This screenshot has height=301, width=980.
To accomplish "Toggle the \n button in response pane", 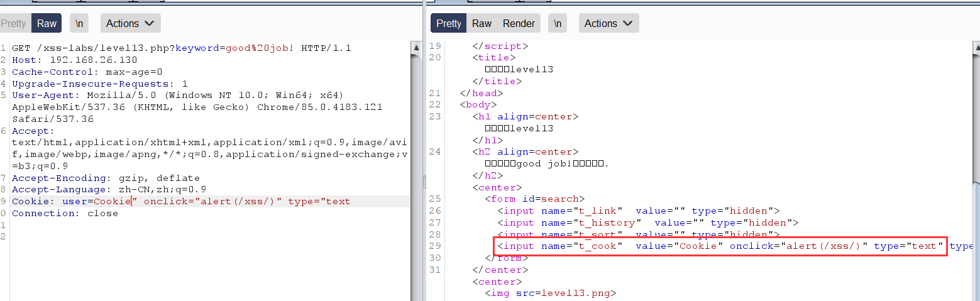I will (558, 23).
